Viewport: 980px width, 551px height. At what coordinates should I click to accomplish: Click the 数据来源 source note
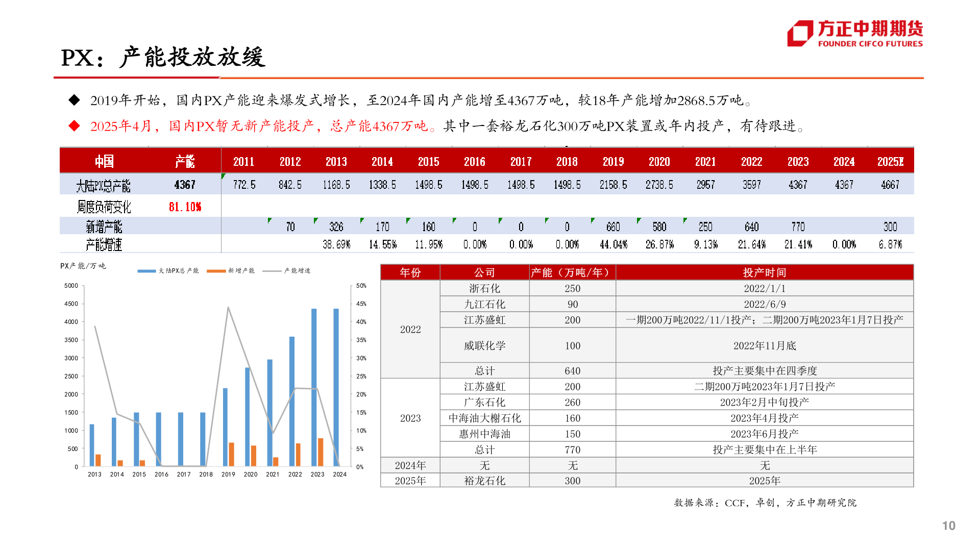(765, 503)
